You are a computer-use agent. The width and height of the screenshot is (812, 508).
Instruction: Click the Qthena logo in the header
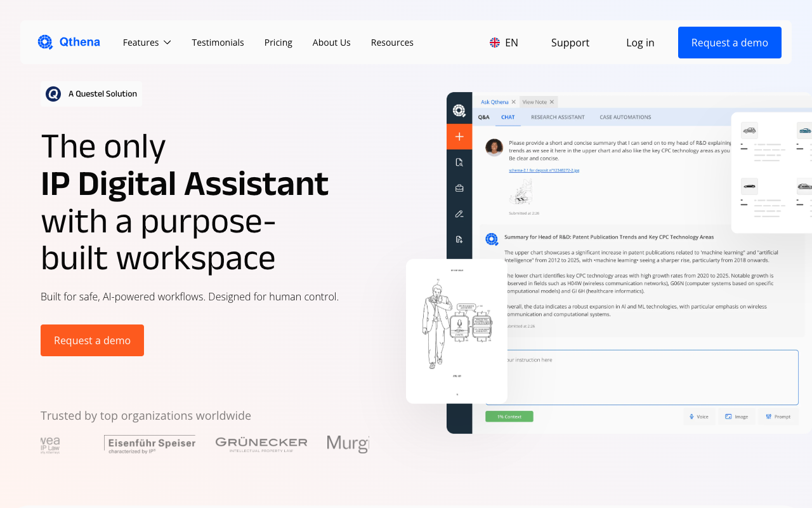pos(69,43)
